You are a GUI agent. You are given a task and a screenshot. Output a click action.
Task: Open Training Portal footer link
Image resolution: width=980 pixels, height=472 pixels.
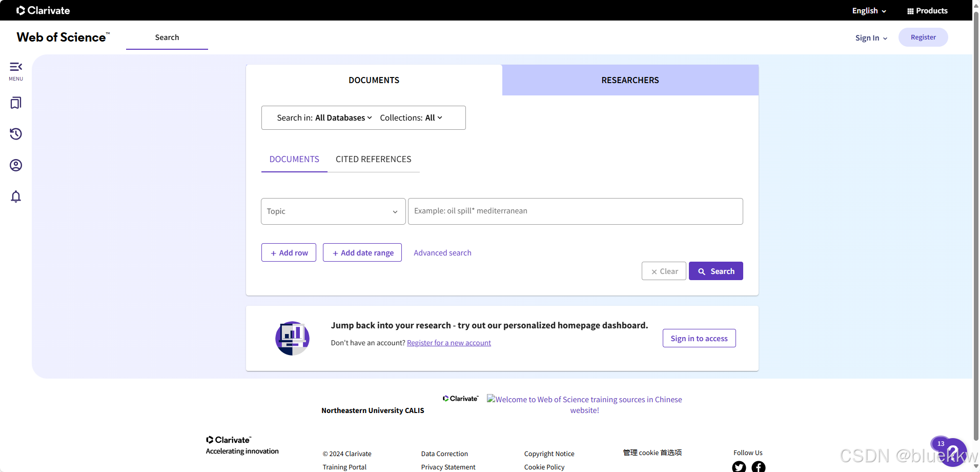pyautogui.click(x=344, y=467)
